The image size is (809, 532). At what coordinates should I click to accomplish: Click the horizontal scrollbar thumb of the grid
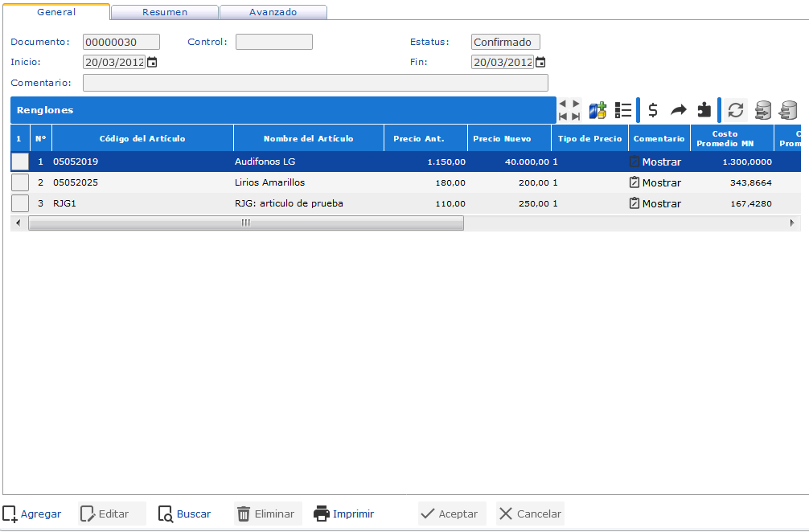(245, 223)
